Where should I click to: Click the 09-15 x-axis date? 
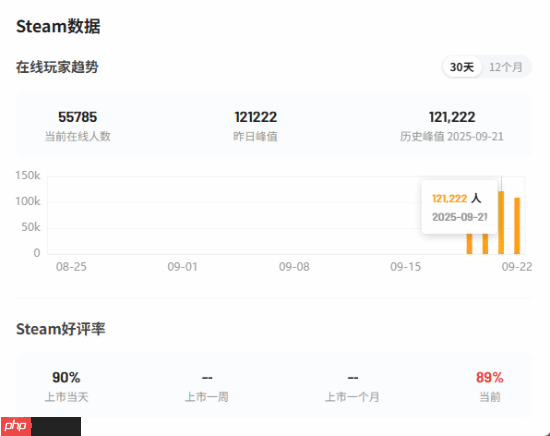[405, 267]
